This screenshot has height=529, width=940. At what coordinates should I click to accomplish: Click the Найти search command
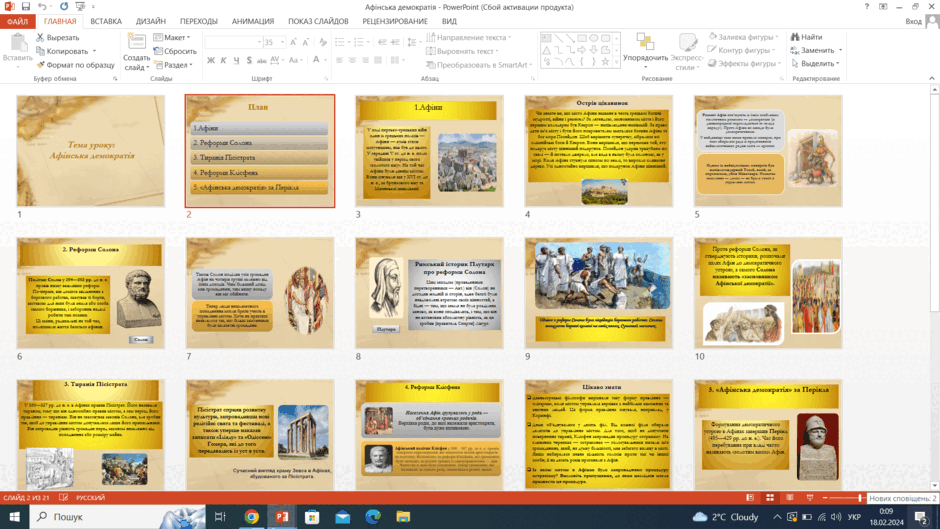[x=806, y=37]
